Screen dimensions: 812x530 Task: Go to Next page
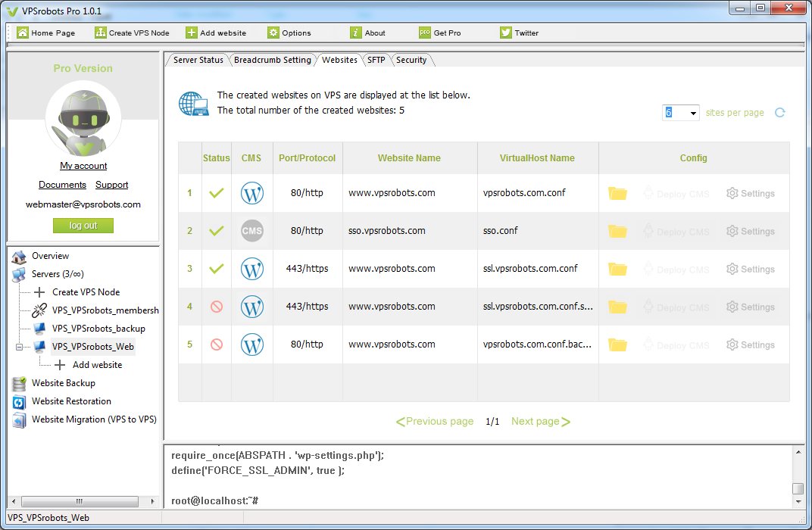pos(541,422)
